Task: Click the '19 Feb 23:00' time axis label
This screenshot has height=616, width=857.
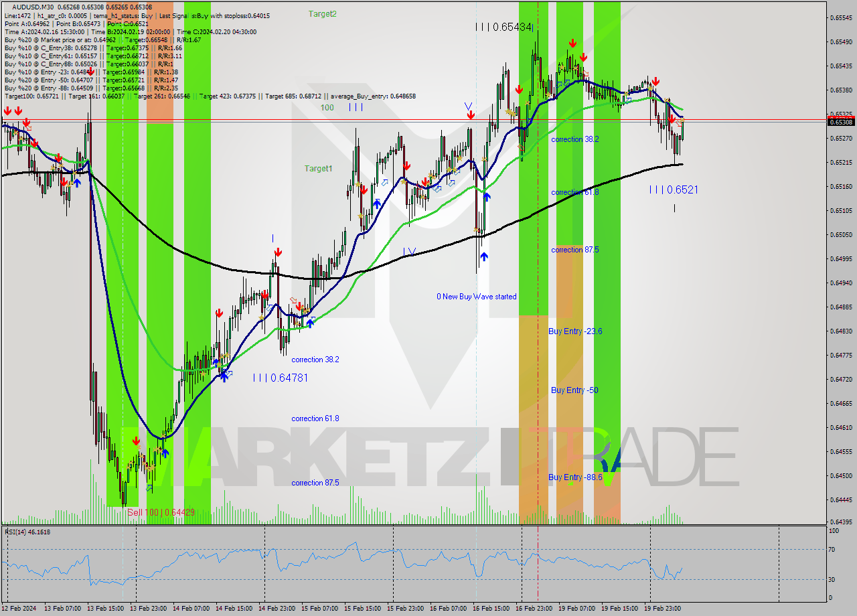Action: pyautogui.click(x=661, y=609)
